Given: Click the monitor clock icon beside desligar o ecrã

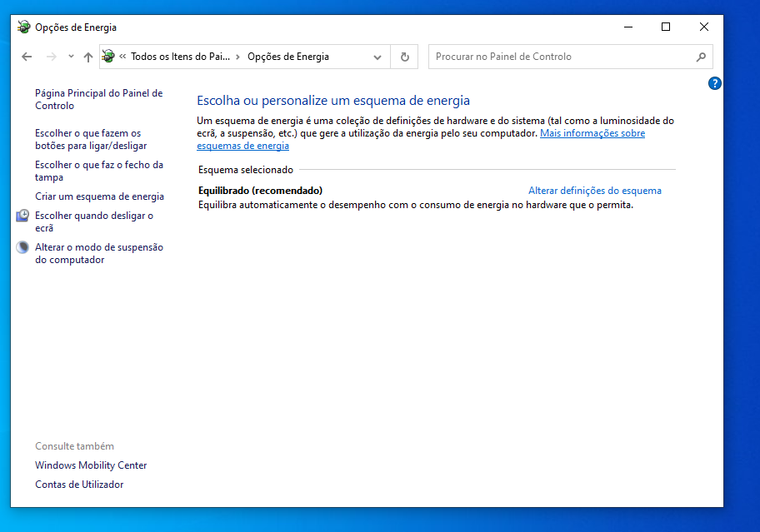Looking at the screenshot, I should pyautogui.click(x=22, y=216).
